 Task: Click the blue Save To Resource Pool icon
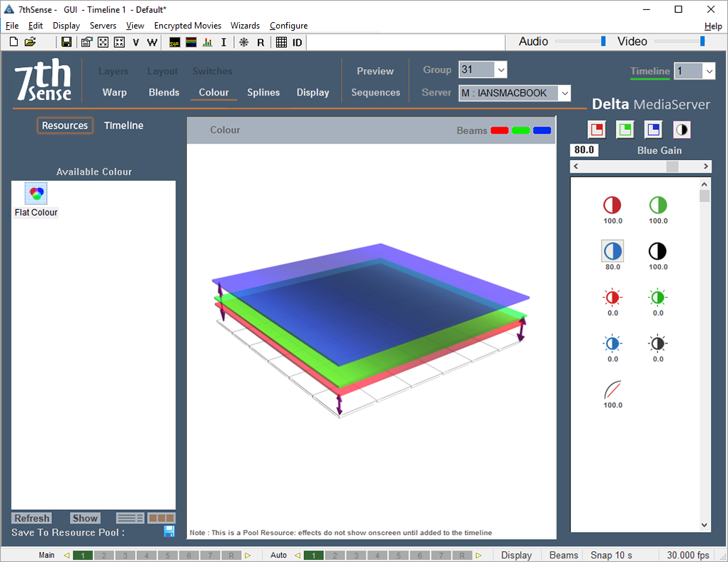(x=169, y=531)
